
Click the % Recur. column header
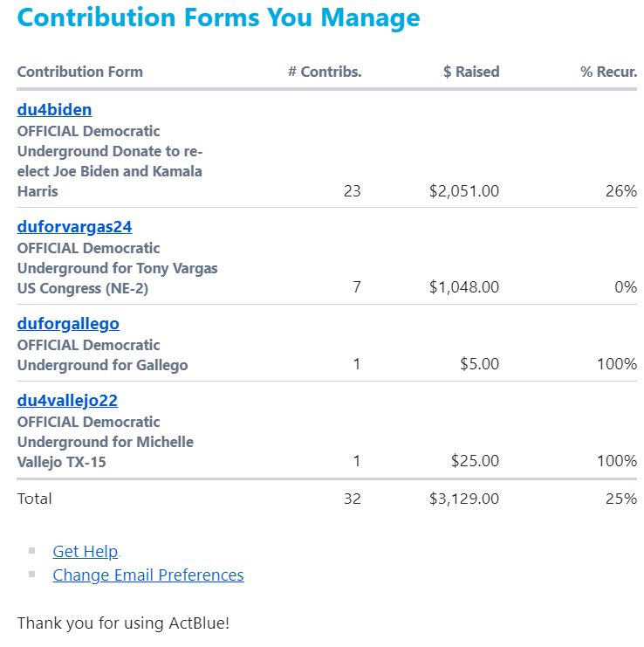[608, 72]
